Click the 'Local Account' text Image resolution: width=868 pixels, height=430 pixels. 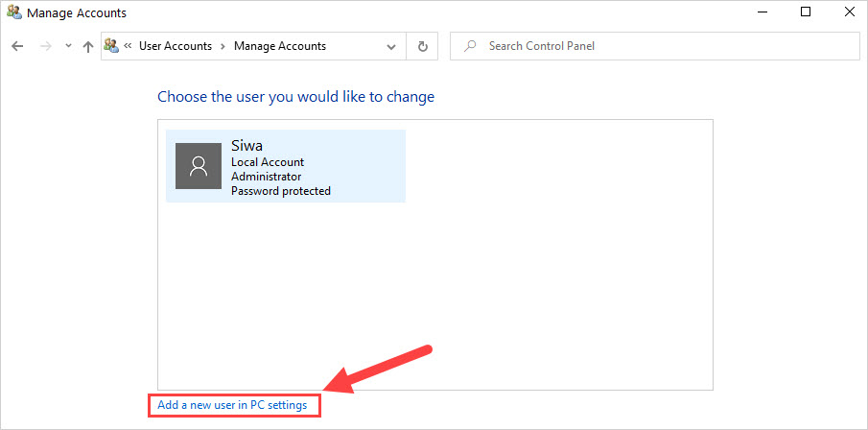point(268,162)
